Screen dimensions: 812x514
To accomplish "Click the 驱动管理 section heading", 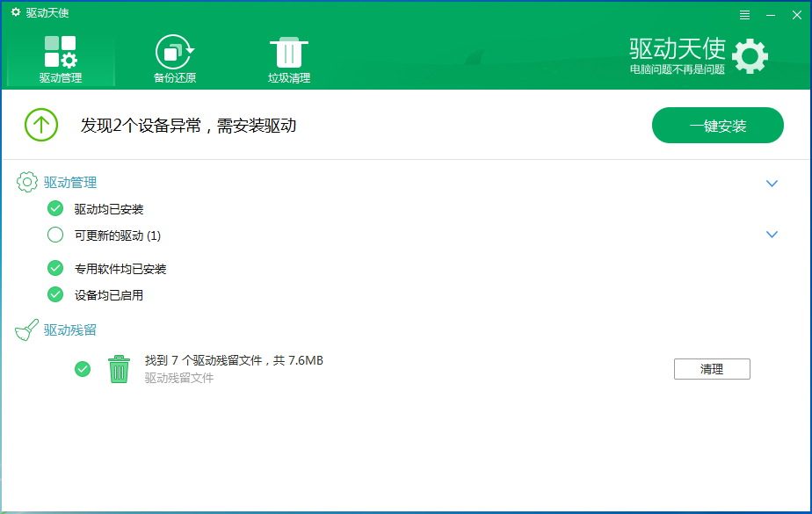I will point(70,183).
